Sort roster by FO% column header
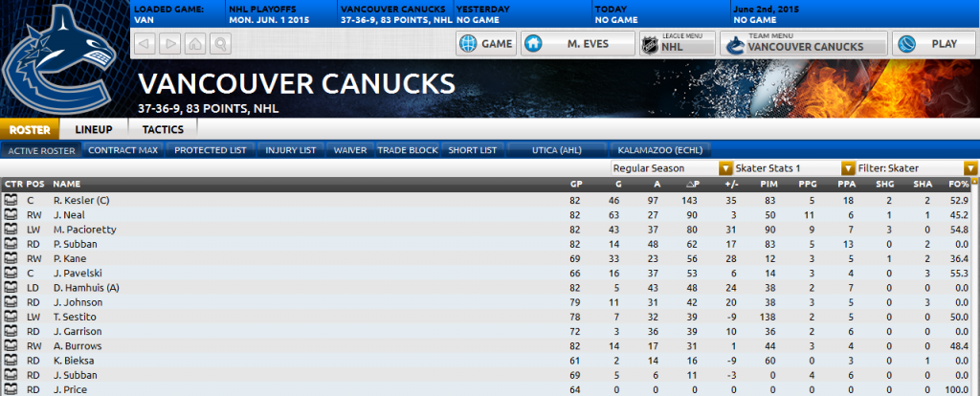The image size is (980, 396). [959, 185]
